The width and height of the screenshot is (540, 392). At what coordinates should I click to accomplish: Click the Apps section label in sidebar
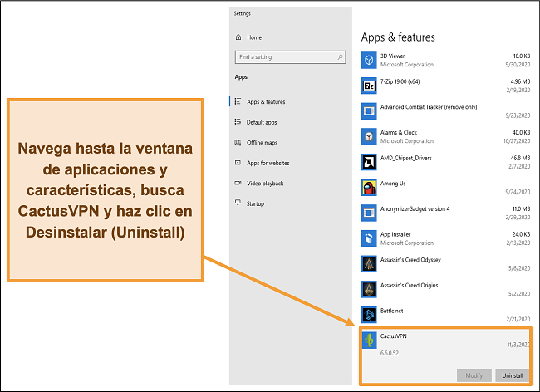(241, 77)
